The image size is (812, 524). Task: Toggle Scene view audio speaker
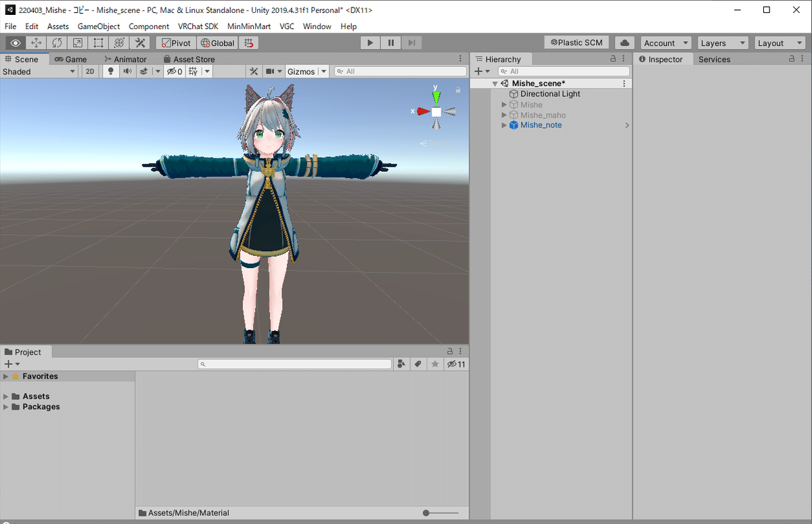coord(127,71)
